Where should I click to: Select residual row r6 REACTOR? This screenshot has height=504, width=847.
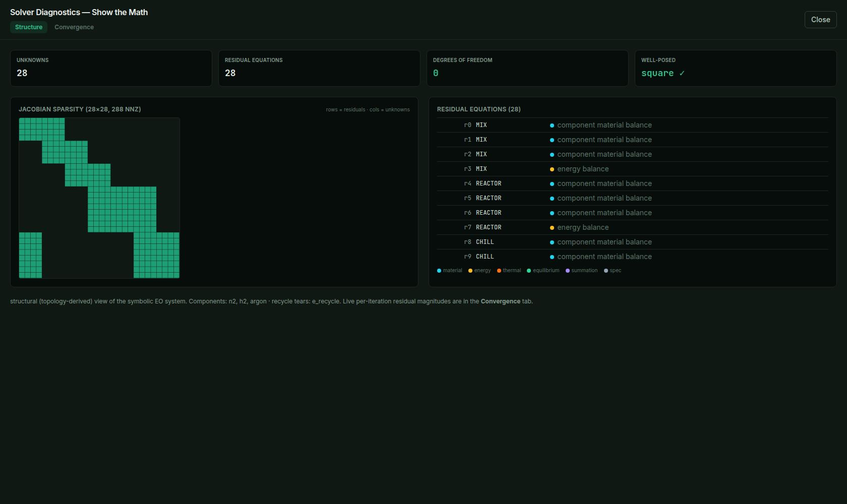tap(632, 213)
